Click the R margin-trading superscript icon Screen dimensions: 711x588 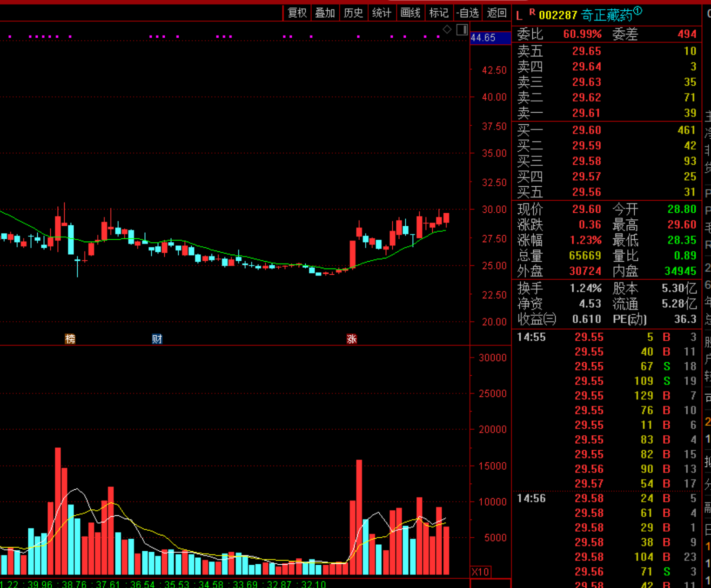[x=532, y=13]
